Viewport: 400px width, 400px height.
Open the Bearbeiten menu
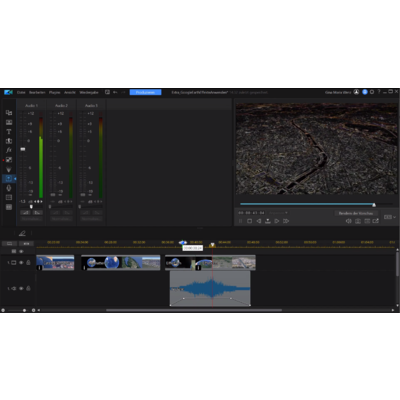click(x=37, y=92)
